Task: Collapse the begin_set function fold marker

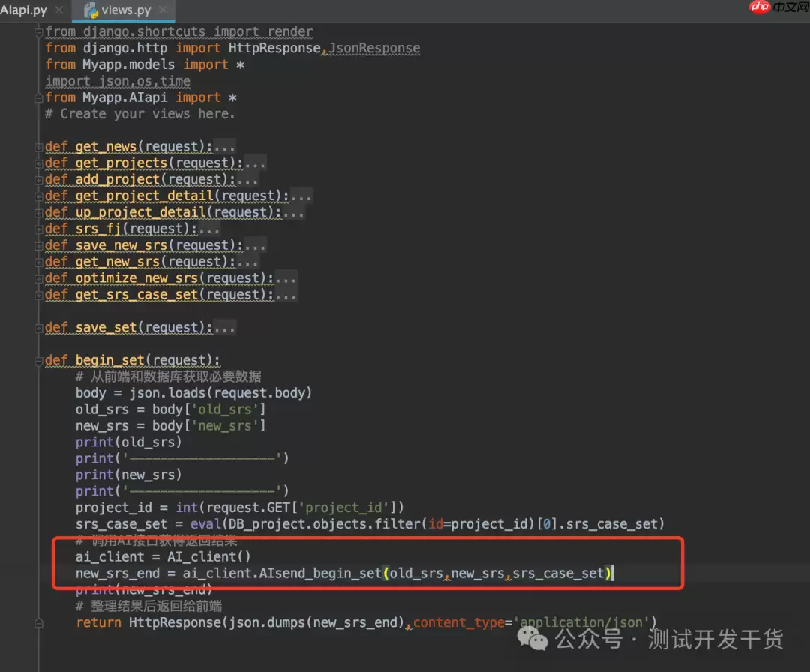Action: (x=38, y=361)
